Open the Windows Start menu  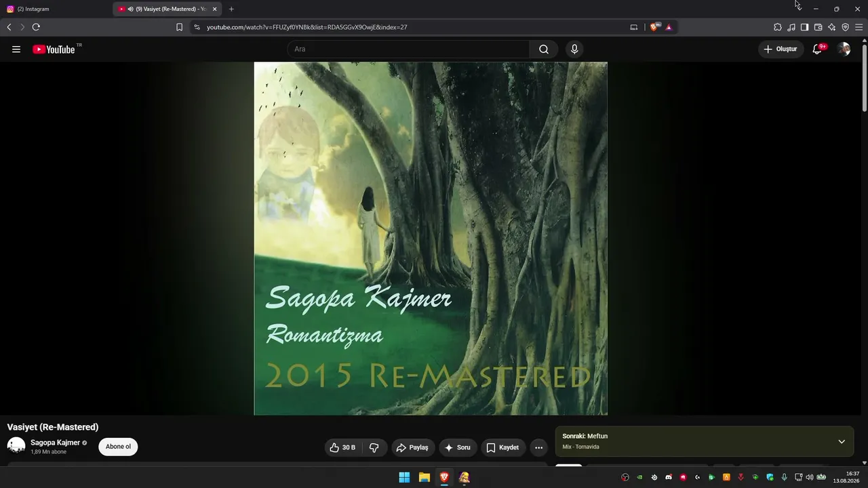(404, 477)
